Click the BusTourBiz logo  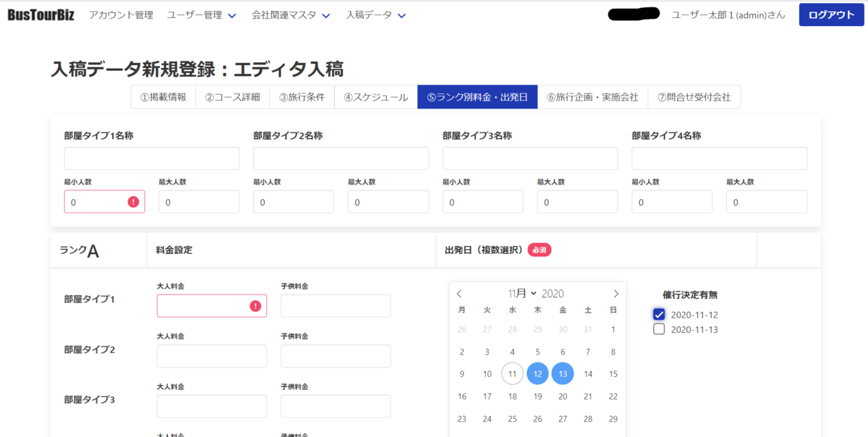[41, 14]
